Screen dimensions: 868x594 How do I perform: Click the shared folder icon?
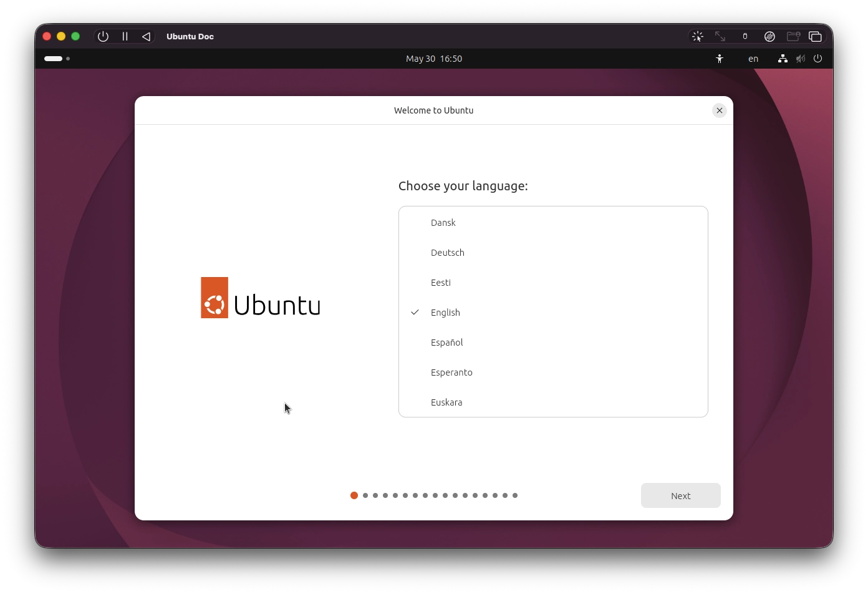[x=793, y=36]
